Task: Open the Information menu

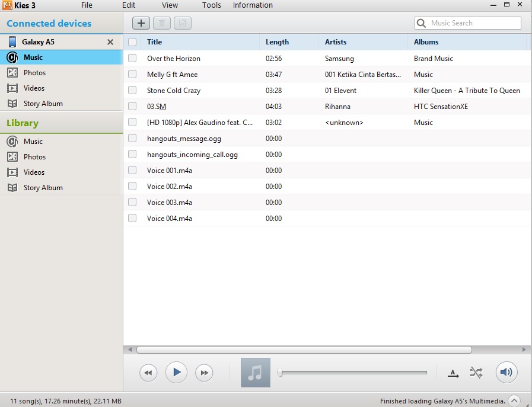Action: point(253,5)
